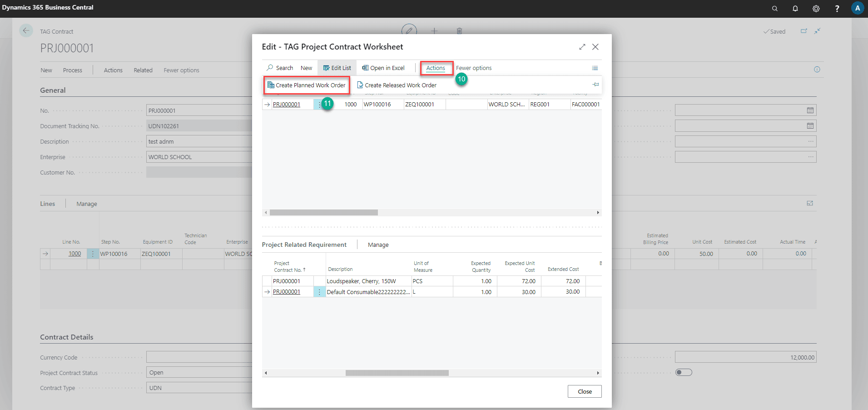Click New in the worksheet toolbar
This screenshot has height=410, width=868.
coord(306,68)
